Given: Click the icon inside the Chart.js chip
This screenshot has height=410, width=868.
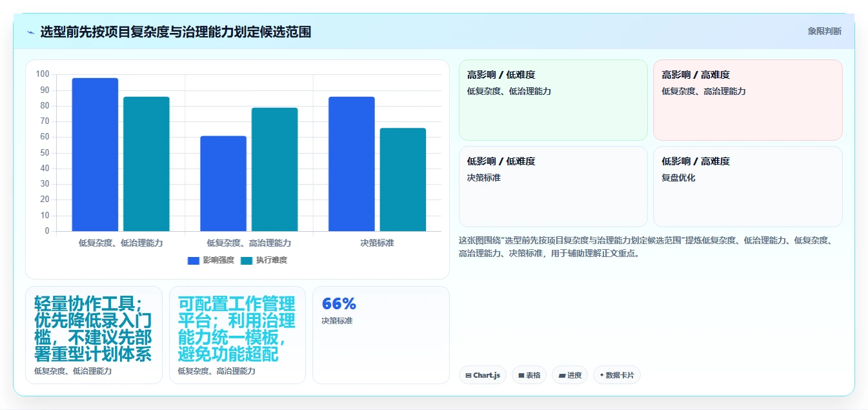Looking at the screenshot, I should [469, 375].
